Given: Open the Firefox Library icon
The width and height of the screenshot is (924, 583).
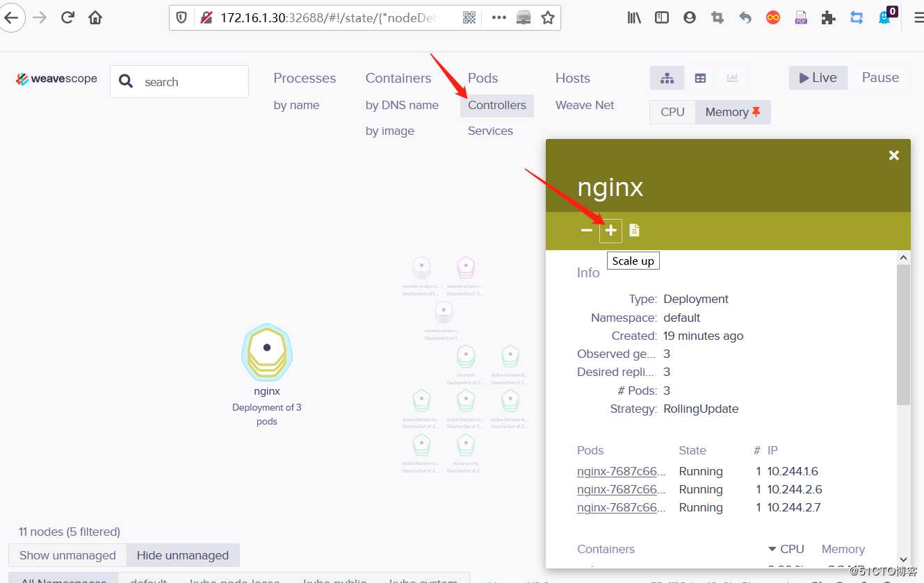Looking at the screenshot, I should pos(634,18).
